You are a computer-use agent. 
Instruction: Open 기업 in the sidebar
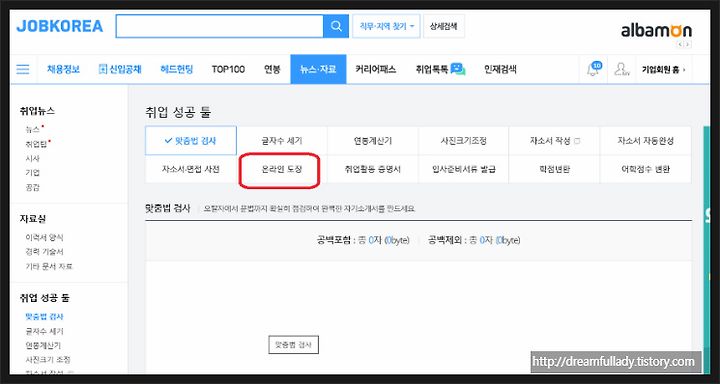coord(33,173)
